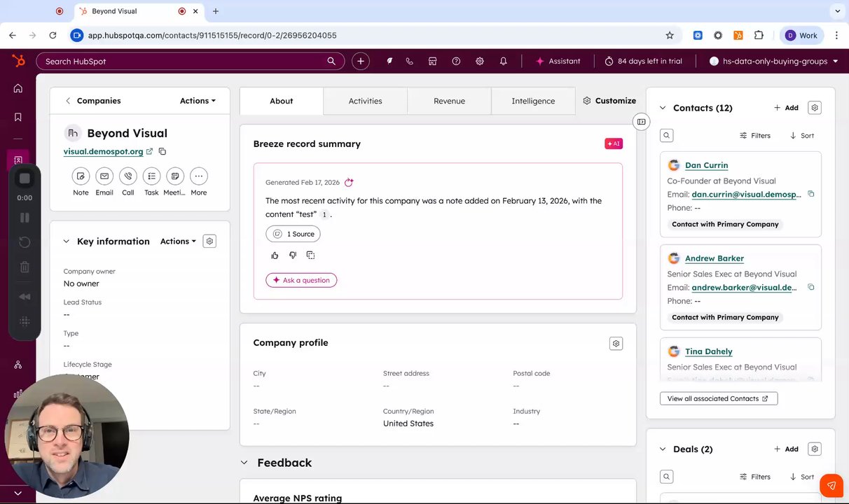Viewport: 849px width, 504px height.
Task: Open the Breeze Assistant
Action: point(558,61)
